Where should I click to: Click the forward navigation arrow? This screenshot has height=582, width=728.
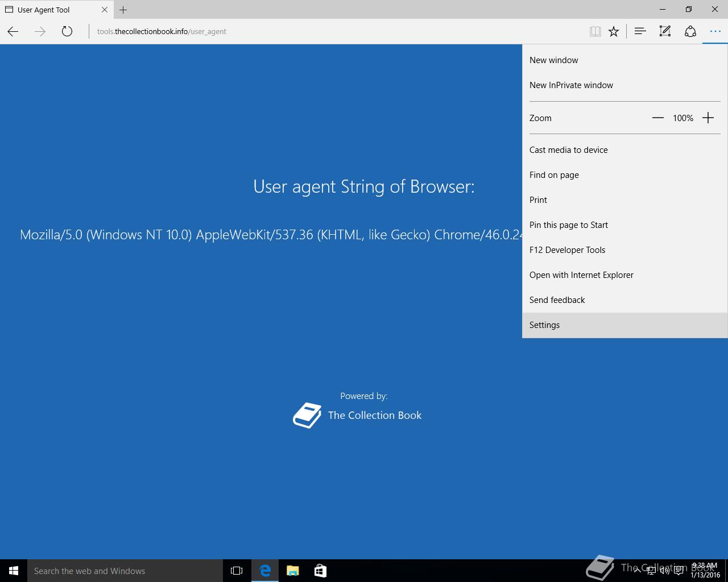coord(40,32)
